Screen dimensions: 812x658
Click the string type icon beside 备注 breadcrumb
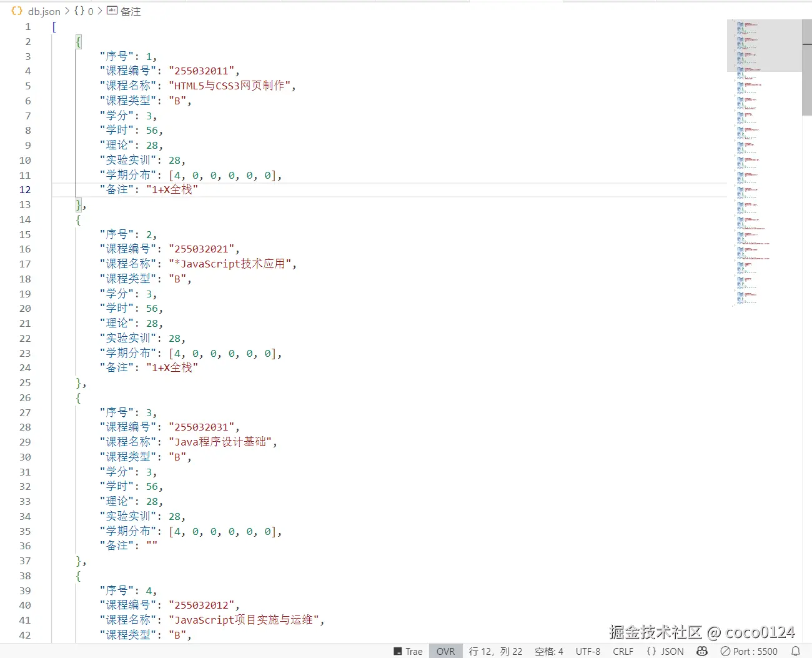(x=112, y=11)
